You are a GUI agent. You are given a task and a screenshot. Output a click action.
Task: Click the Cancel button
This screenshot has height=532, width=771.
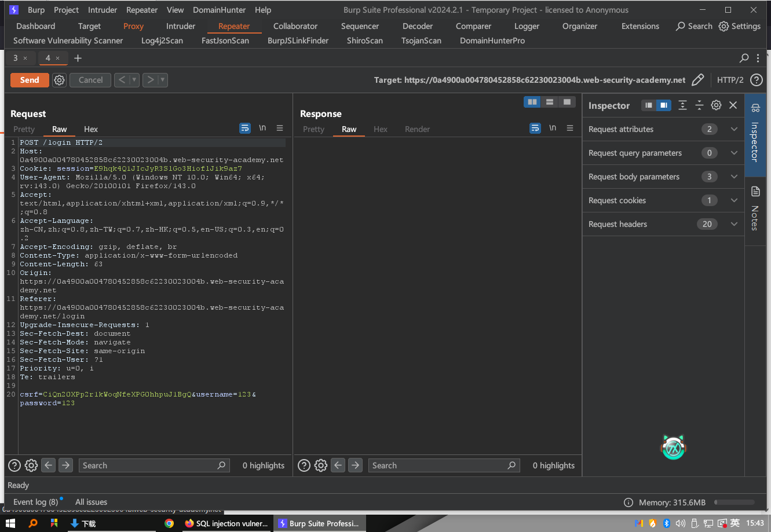point(90,80)
